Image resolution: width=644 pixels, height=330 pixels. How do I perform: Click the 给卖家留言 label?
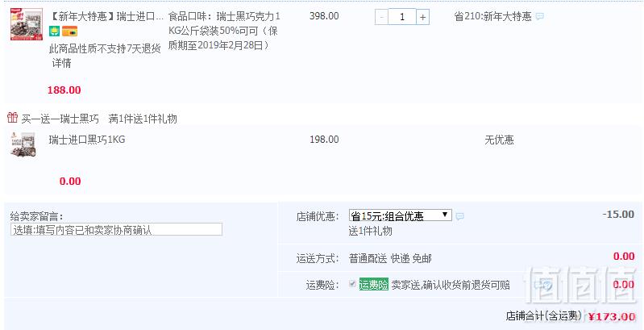tap(36, 216)
